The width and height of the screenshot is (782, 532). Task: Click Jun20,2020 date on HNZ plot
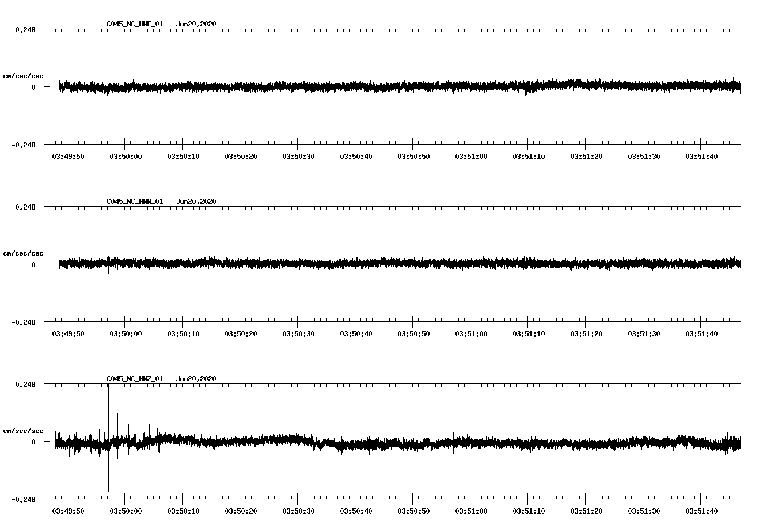pyautogui.click(x=196, y=379)
